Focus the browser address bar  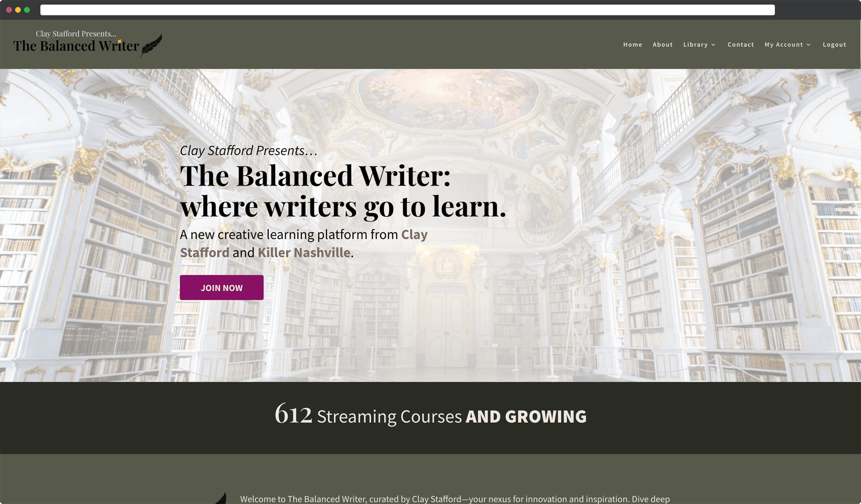407,10
